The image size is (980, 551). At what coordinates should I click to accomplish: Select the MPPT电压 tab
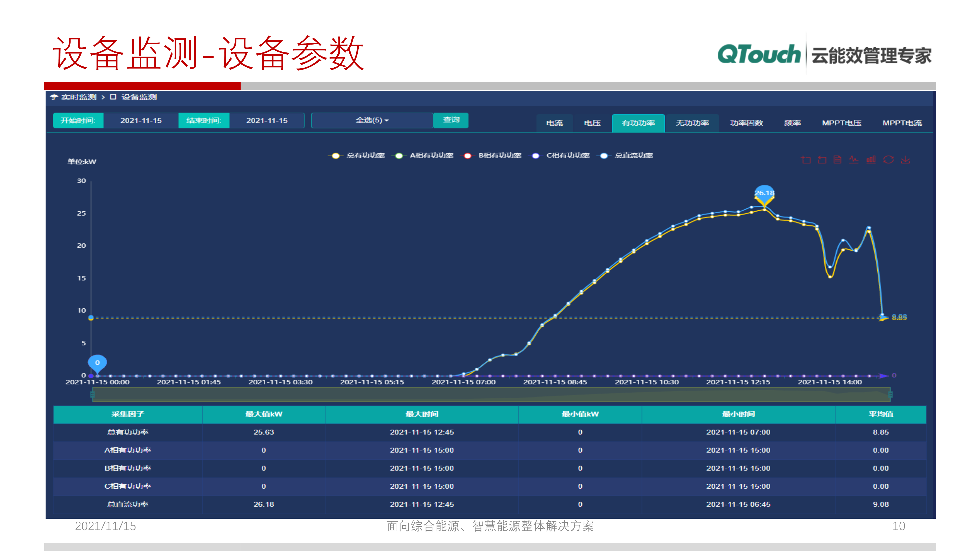pyautogui.click(x=842, y=123)
